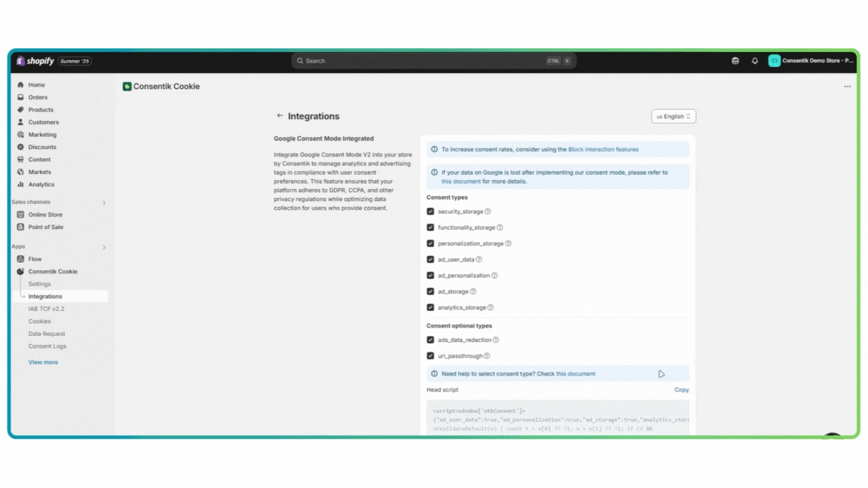Click the Orders sidebar icon
This screenshot has width=868, height=488.
[x=20, y=97]
